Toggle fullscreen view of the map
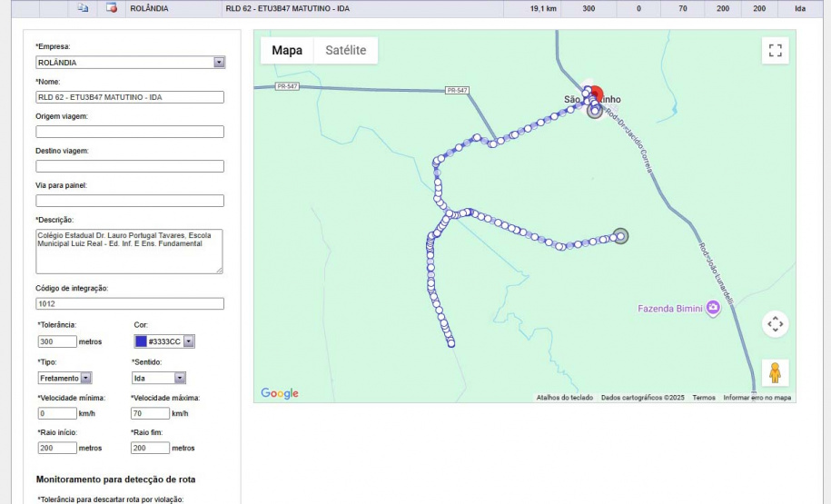The width and height of the screenshot is (831, 504). coord(775,51)
